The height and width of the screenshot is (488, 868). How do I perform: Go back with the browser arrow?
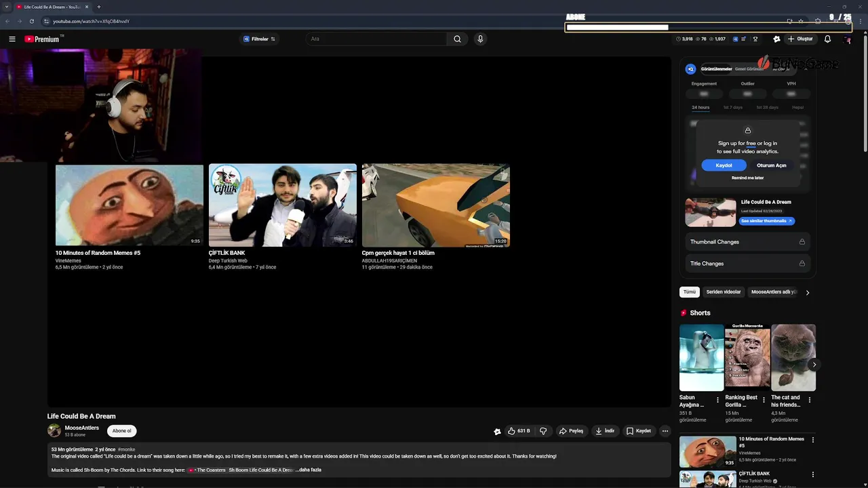point(7,21)
